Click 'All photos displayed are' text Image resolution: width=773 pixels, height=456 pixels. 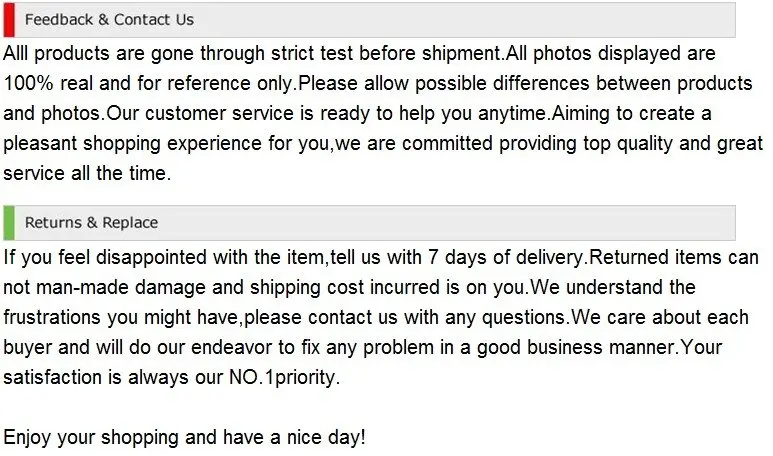(610, 53)
